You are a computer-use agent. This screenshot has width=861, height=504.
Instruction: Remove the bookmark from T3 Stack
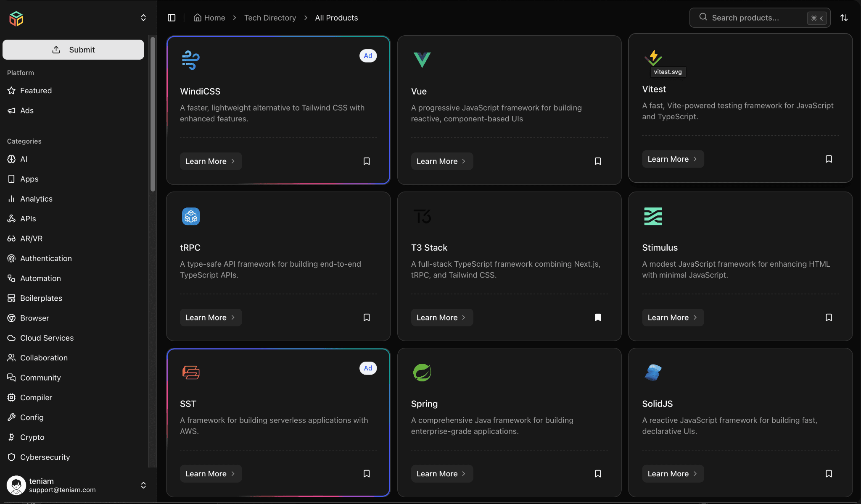click(x=598, y=317)
